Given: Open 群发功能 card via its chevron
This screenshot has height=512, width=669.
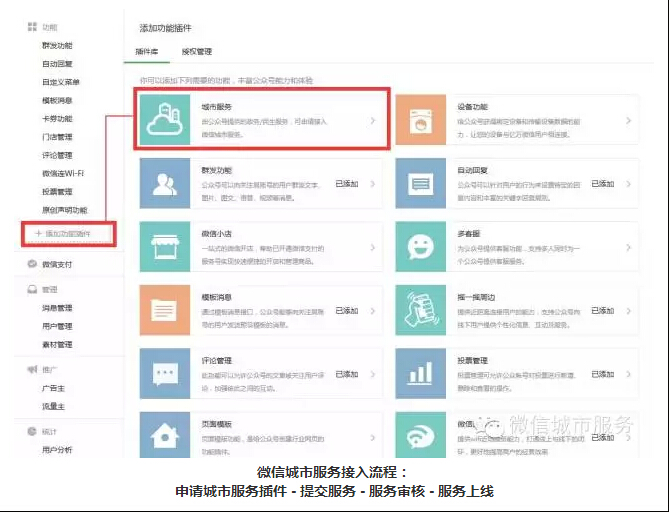Looking at the screenshot, I should (372, 184).
